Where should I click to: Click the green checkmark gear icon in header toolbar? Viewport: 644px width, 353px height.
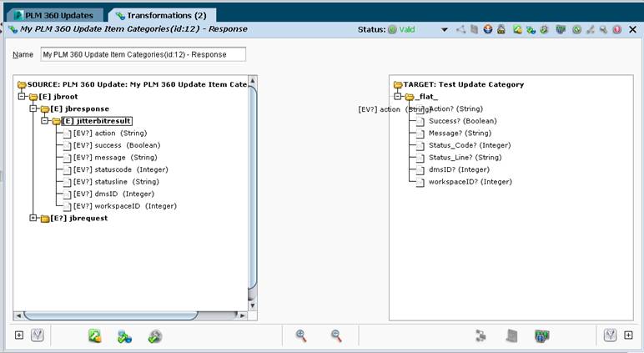point(544,29)
